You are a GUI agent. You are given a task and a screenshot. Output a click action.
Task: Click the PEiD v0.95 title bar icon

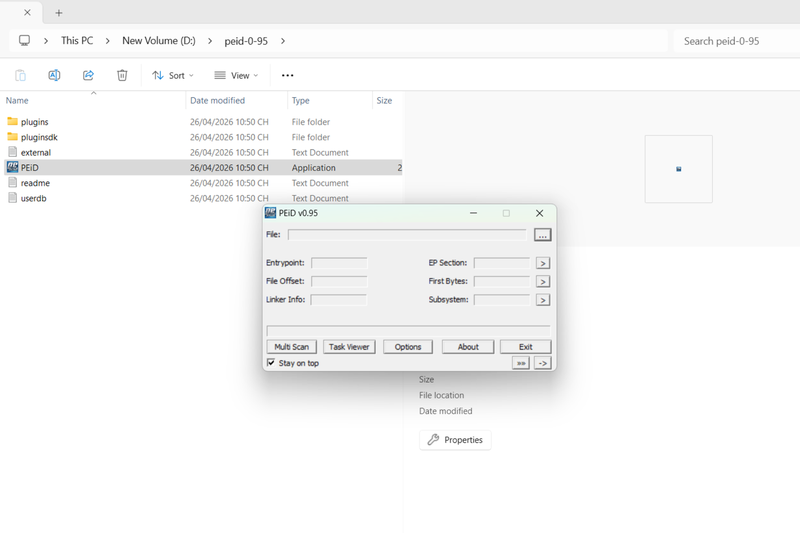(x=270, y=213)
